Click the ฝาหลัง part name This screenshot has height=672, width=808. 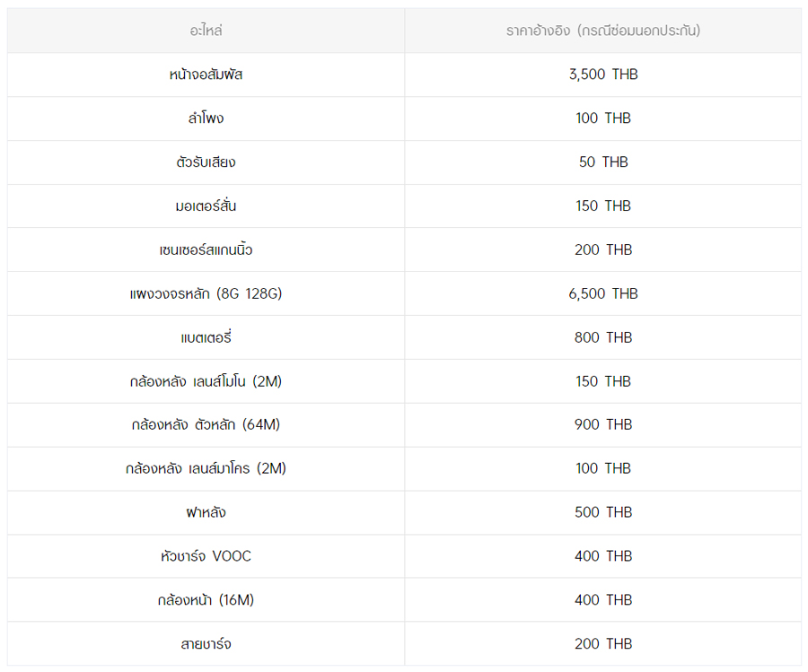click(x=206, y=512)
